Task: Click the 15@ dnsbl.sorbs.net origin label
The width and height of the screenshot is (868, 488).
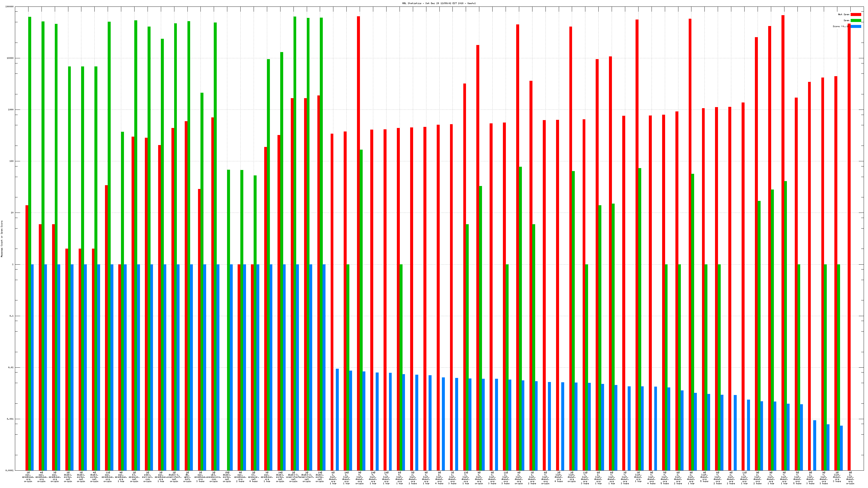Action: tap(227, 477)
